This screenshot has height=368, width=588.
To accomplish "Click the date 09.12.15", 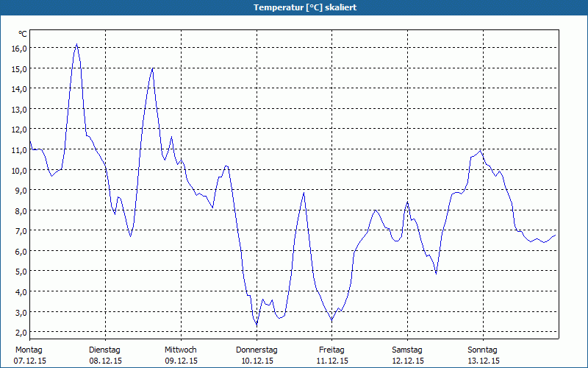I will 181,361.
